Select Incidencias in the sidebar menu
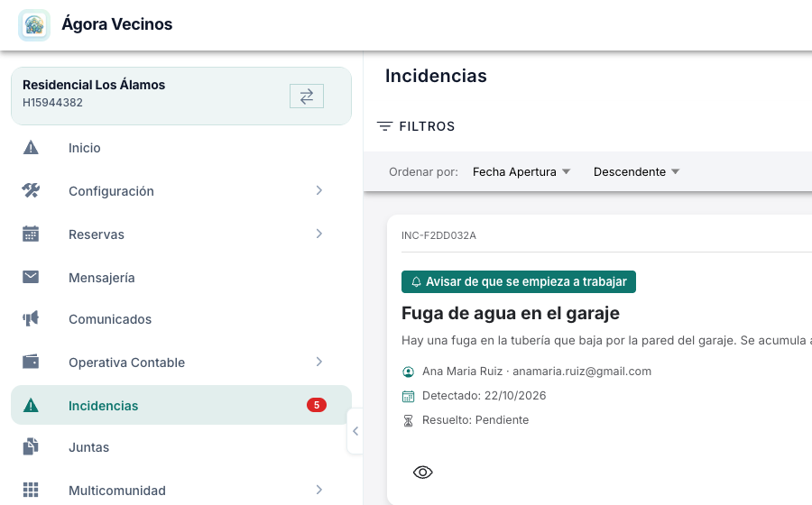Viewport: 812px width, 505px height. pyautogui.click(x=181, y=405)
